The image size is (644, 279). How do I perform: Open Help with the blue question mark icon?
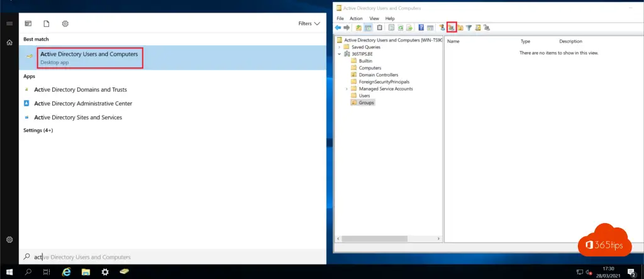pyautogui.click(x=421, y=28)
